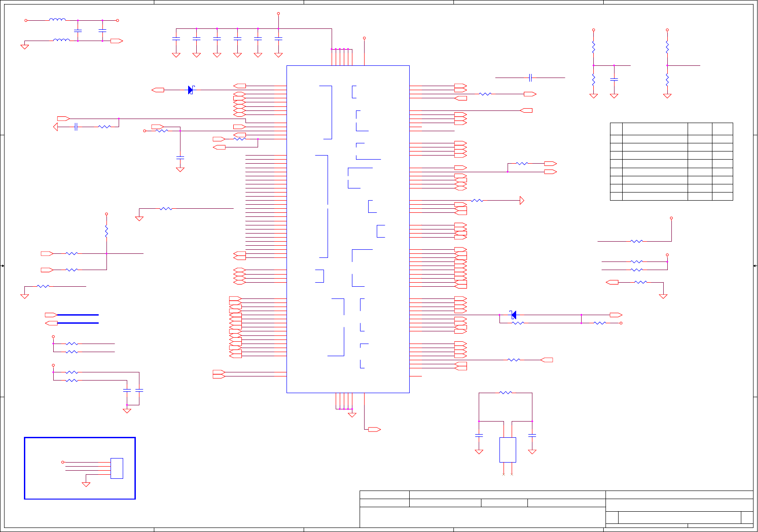Screen dimensions: 758x532
Task: Select the lone horizontal capacitor near the top right
Action: click(x=531, y=78)
